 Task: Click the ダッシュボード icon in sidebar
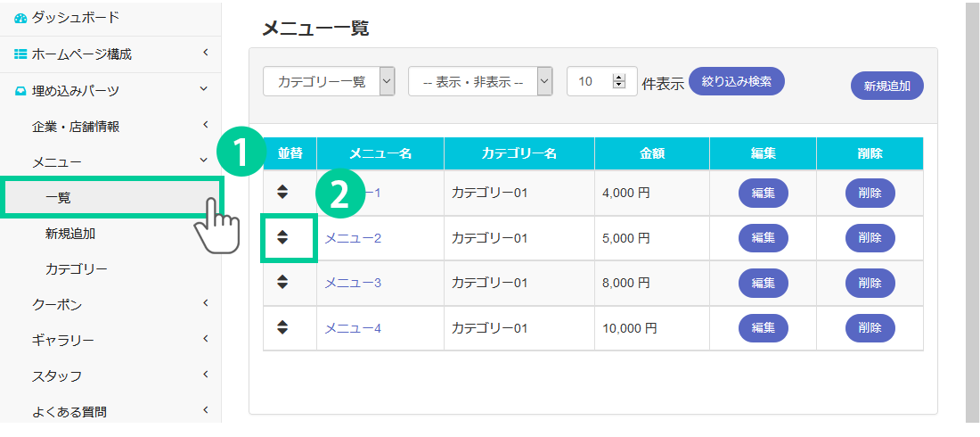(x=20, y=18)
